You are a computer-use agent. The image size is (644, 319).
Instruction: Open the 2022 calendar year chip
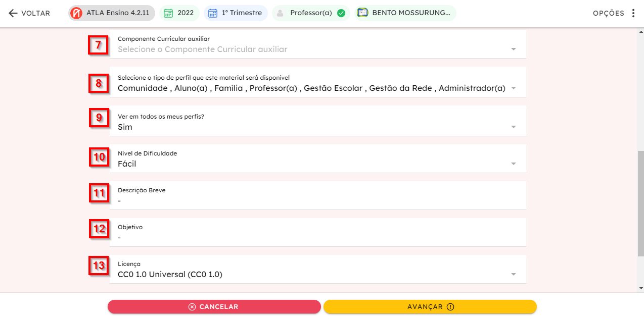click(x=179, y=13)
